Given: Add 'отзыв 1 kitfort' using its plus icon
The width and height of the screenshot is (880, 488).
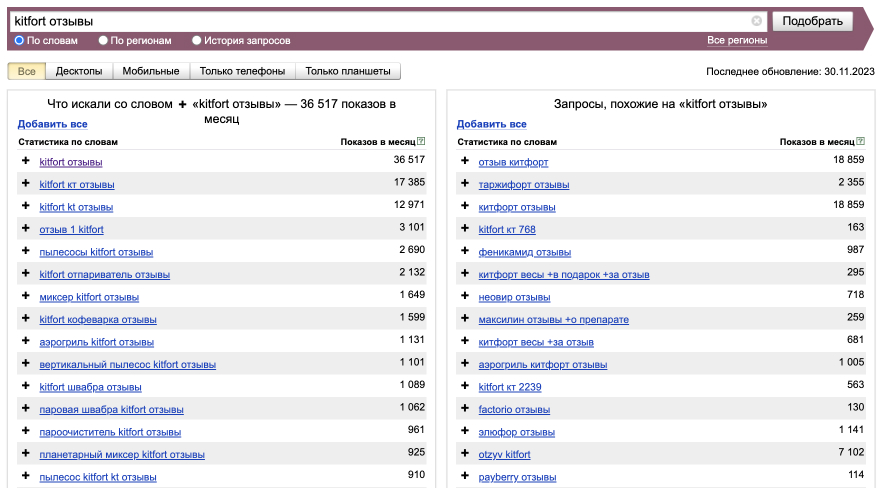Looking at the screenshot, I should click(25, 228).
